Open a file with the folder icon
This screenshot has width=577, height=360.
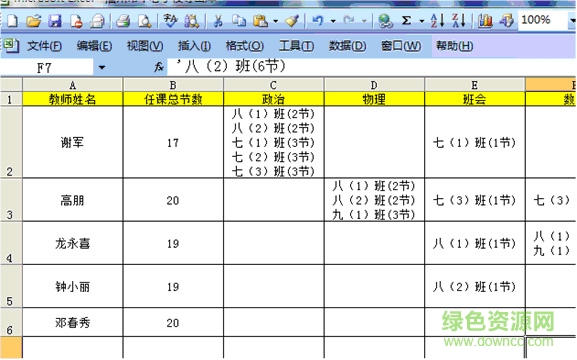[x=33, y=21]
